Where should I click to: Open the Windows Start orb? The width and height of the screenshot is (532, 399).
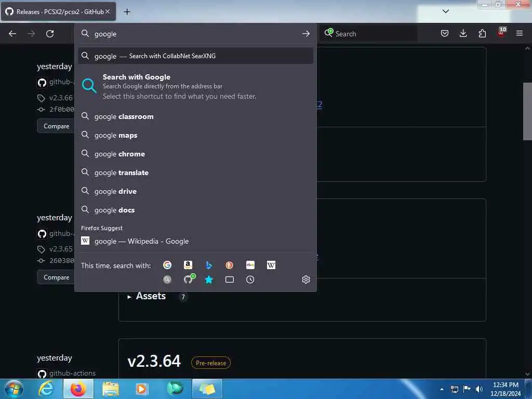pyautogui.click(x=14, y=389)
